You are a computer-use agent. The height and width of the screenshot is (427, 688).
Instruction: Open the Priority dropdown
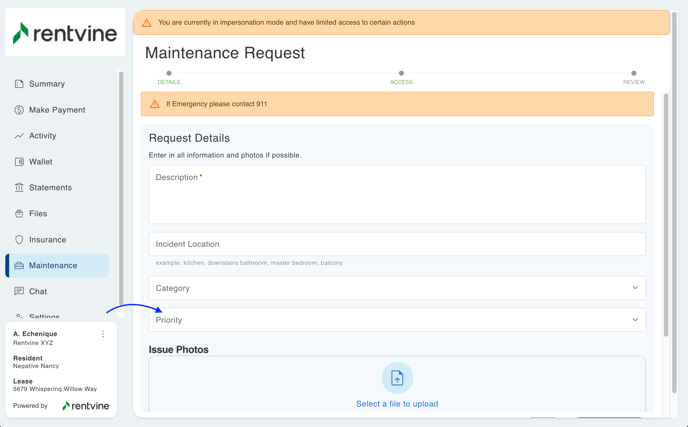397,320
